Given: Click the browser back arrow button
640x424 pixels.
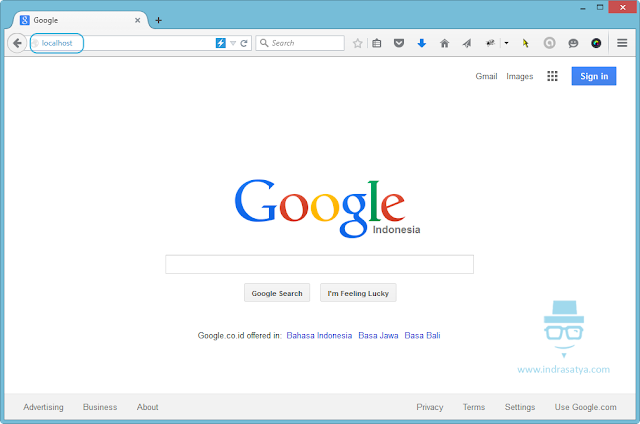Looking at the screenshot, I should [17, 43].
